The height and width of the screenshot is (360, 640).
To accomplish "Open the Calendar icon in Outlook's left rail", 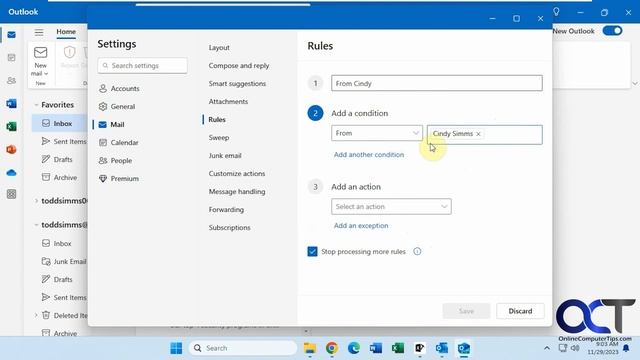I will point(11,58).
